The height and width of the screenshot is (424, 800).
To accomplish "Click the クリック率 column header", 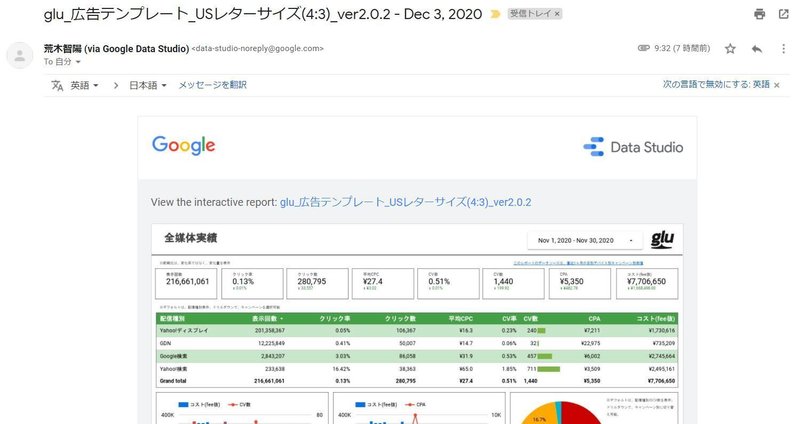I will coord(335,318).
